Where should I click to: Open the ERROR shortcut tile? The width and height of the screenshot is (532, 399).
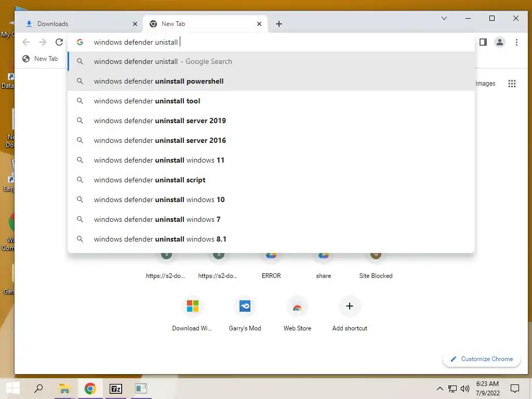pyautogui.click(x=271, y=265)
